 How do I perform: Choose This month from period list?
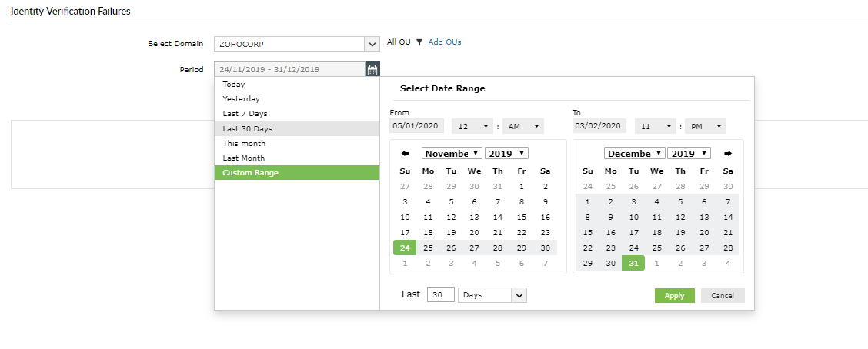click(x=244, y=144)
